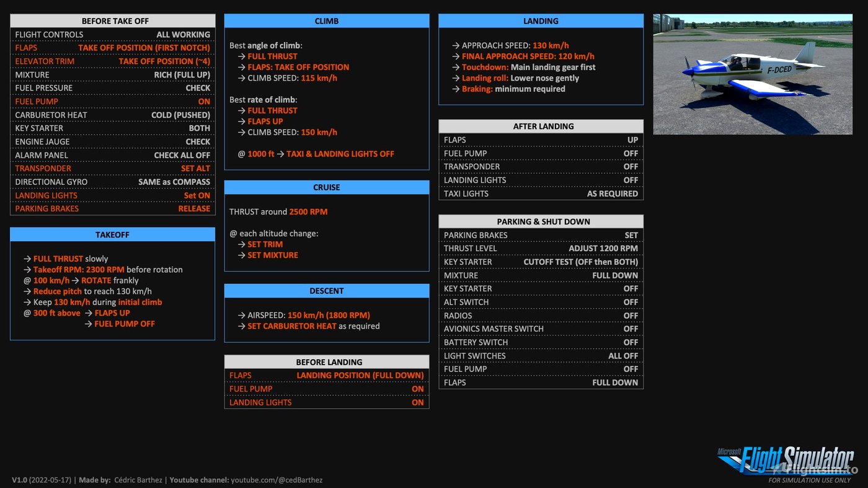This screenshot has height=488, width=868.
Task: Click the CLIMB section header
Action: pyautogui.click(x=326, y=20)
